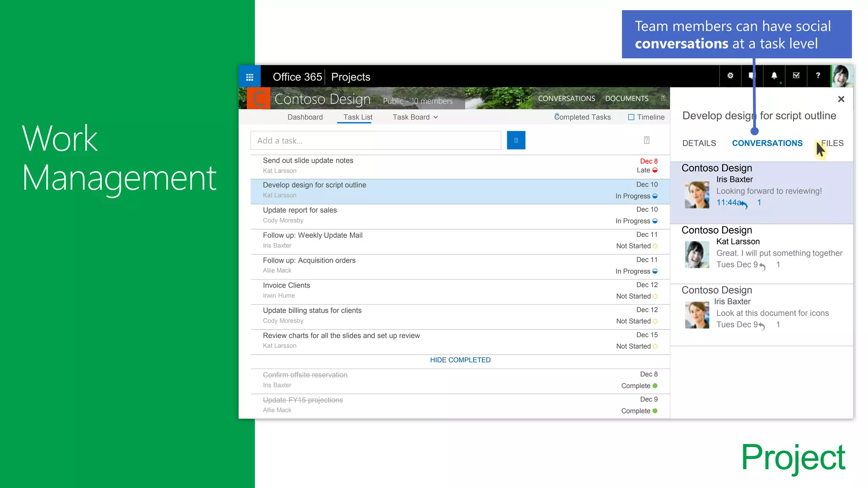The height and width of the screenshot is (488, 868).
Task: Click In Progress status circle for Update report
Action: (x=655, y=221)
